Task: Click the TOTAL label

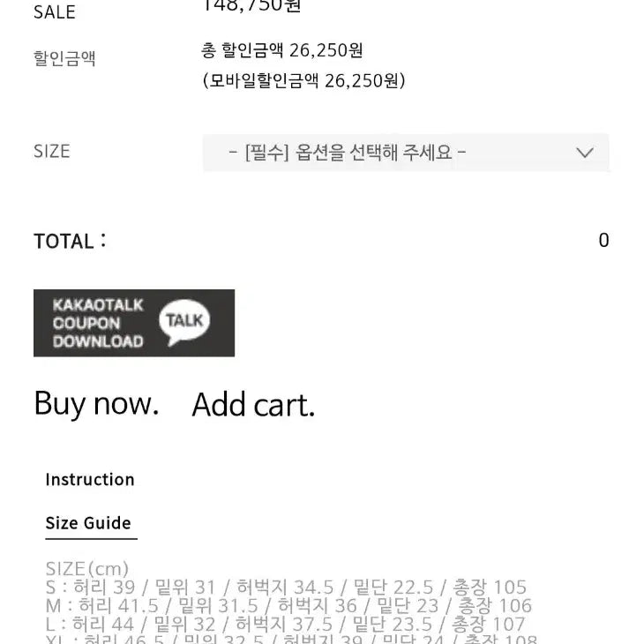Action: (x=70, y=241)
